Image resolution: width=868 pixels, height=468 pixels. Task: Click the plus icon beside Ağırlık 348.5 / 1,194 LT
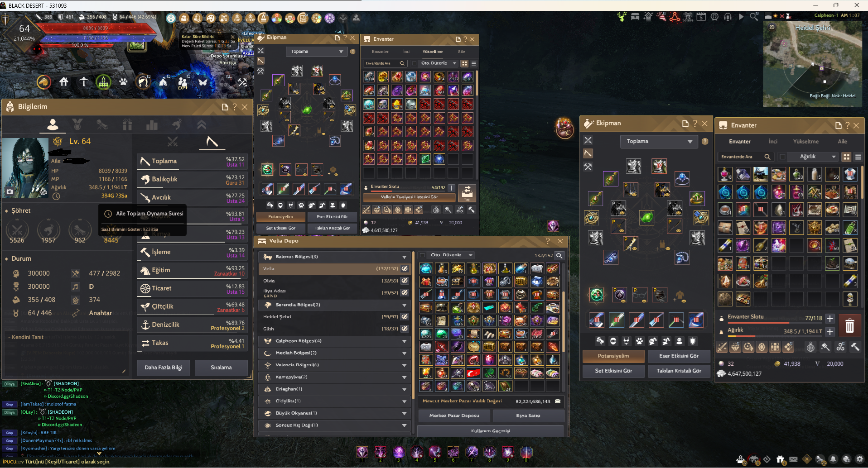[x=830, y=331]
